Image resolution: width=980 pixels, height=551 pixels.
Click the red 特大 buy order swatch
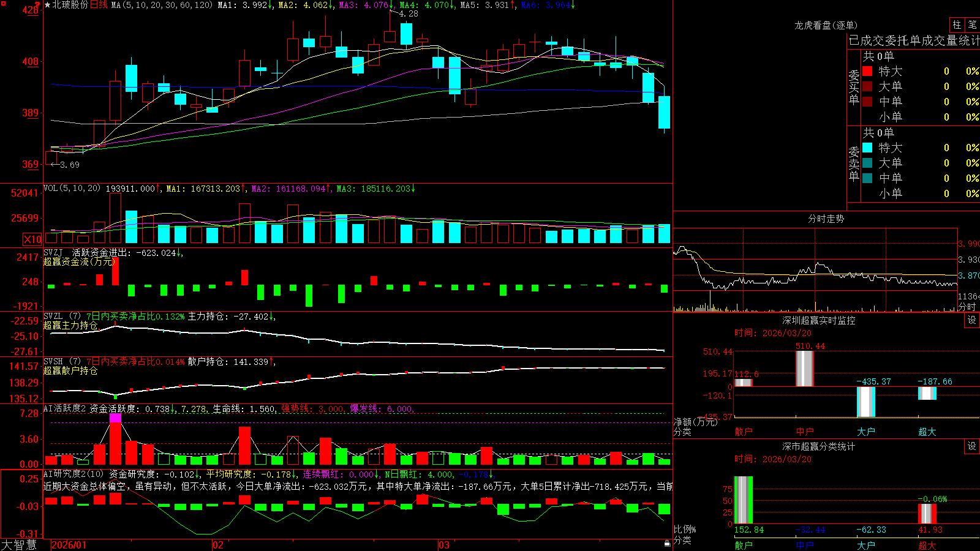pyautogui.click(x=867, y=71)
